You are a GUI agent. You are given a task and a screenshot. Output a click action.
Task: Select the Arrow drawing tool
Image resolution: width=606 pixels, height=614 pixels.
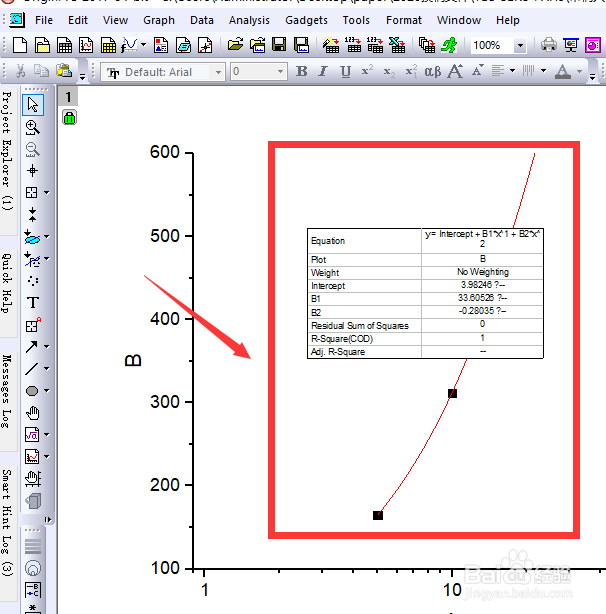tap(32, 347)
